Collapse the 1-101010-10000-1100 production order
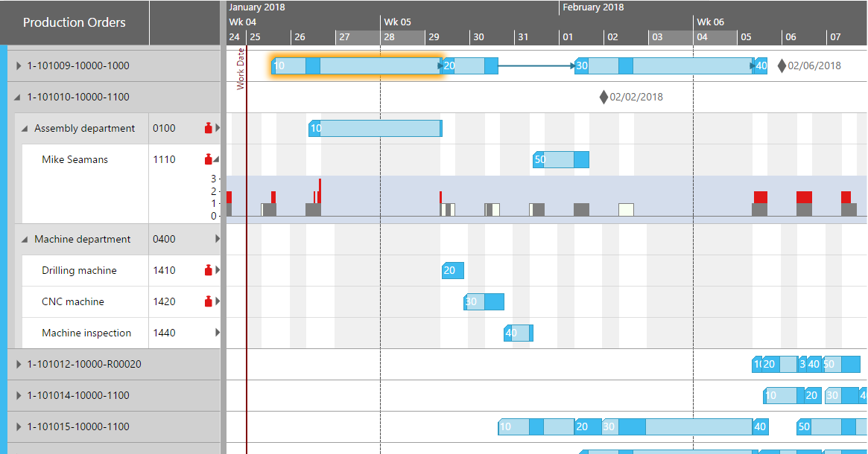Screen dimensions: 868x454 click(x=16, y=96)
